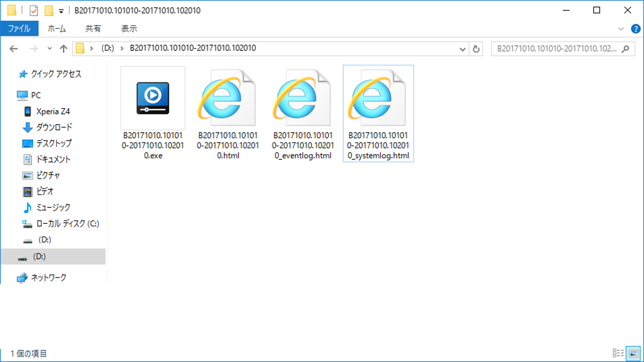Viewport: 644px width, 362px height.
Task: Close the Explorer window
Action: tap(628, 10)
